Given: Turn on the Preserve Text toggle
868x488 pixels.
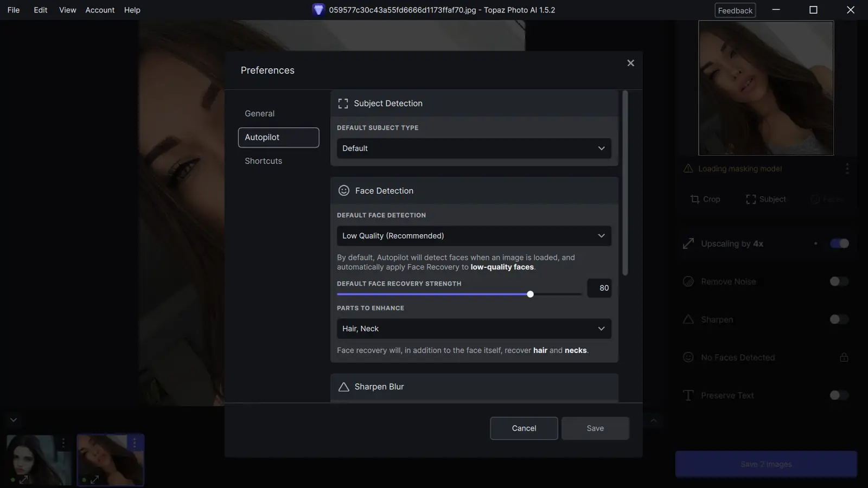Looking at the screenshot, I should [x=839, y=395].
